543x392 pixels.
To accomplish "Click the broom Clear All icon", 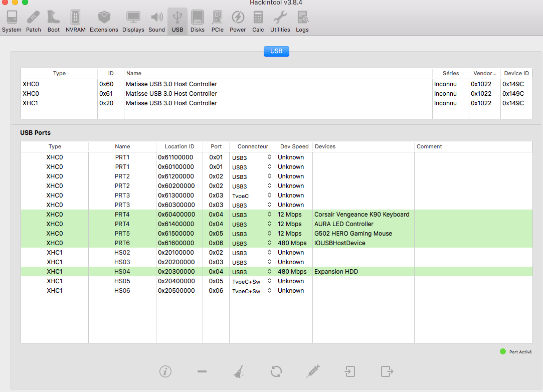I will coord(239,371).
